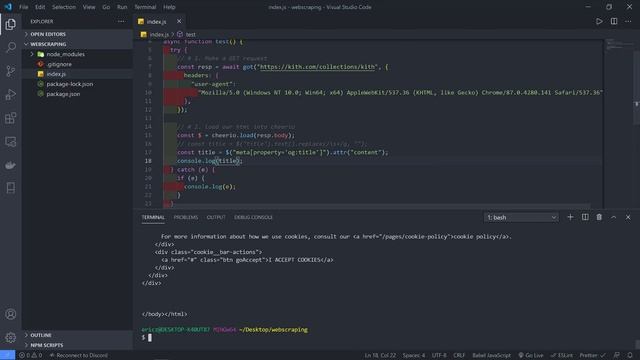Open the Extensions view icon
Screen dimensions: 640x360
coord(11,118)
